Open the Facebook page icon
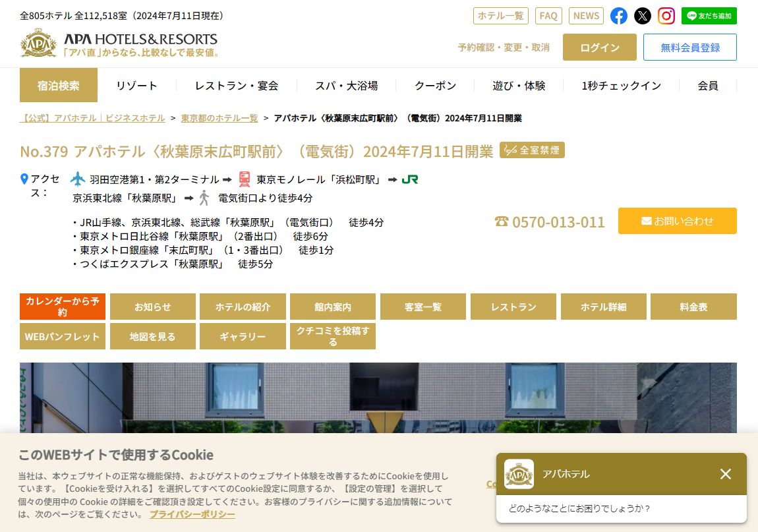Viewport: 758px width, 532px height. [x=619, y=16]
